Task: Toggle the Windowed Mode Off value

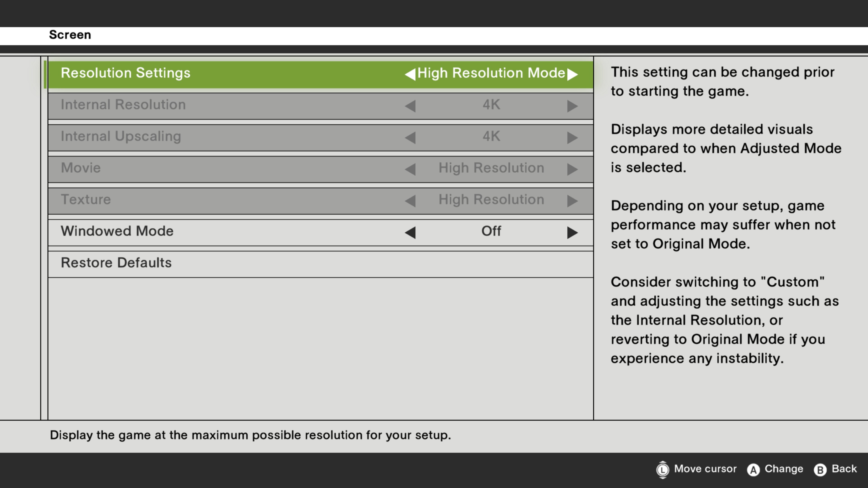Action: point(491,231)
